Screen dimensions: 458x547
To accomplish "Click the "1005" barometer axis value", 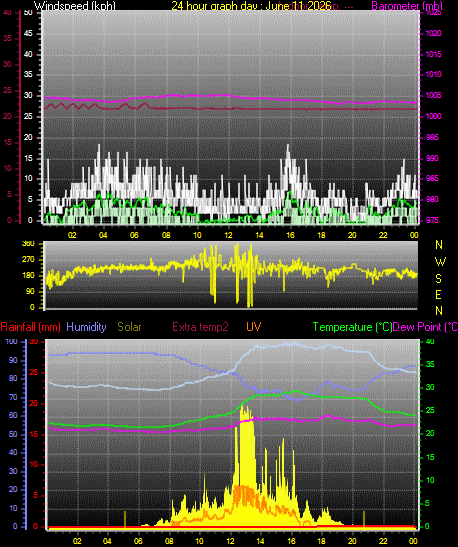I will click(434, 95).
